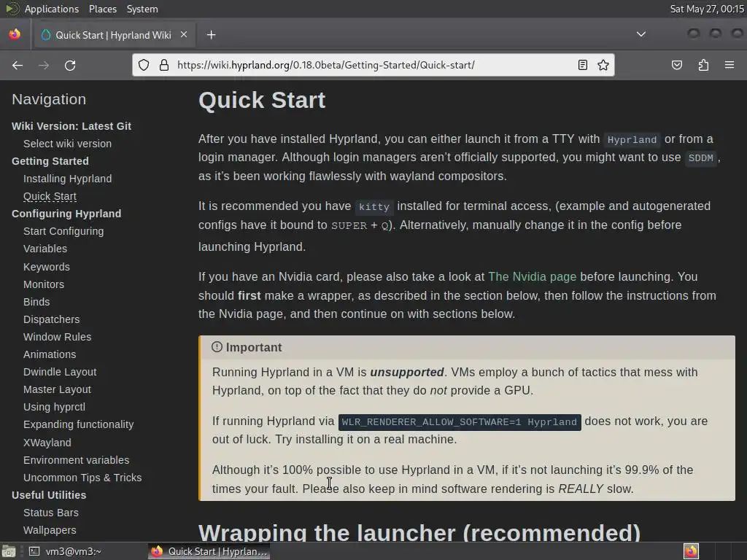Screen dimensions: 747x560
Task: Open Dispatchers page in sidebar
Action: (x=52, y=319)
